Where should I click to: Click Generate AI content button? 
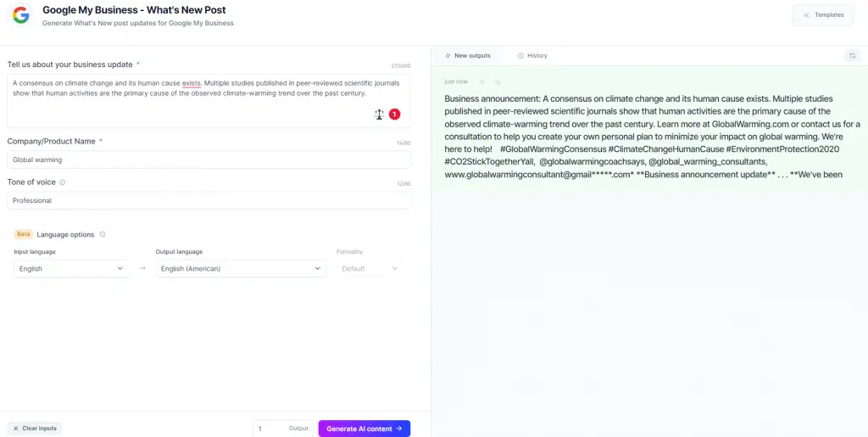(x=364, y=429)
